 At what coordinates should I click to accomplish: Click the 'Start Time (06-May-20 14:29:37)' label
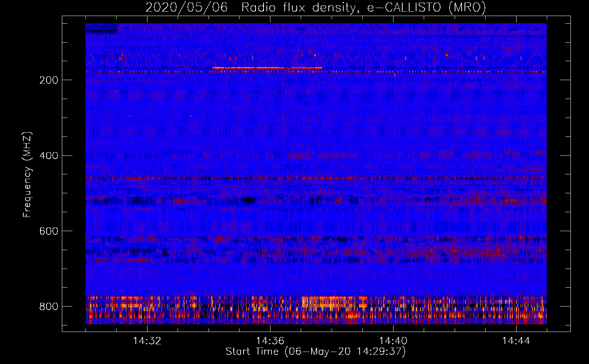pos(316,352)
